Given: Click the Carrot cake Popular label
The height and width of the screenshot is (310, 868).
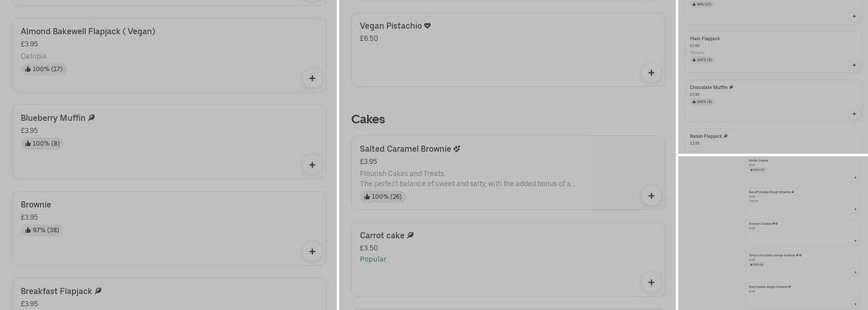Looking at the screenshot, I should point(373,259).
